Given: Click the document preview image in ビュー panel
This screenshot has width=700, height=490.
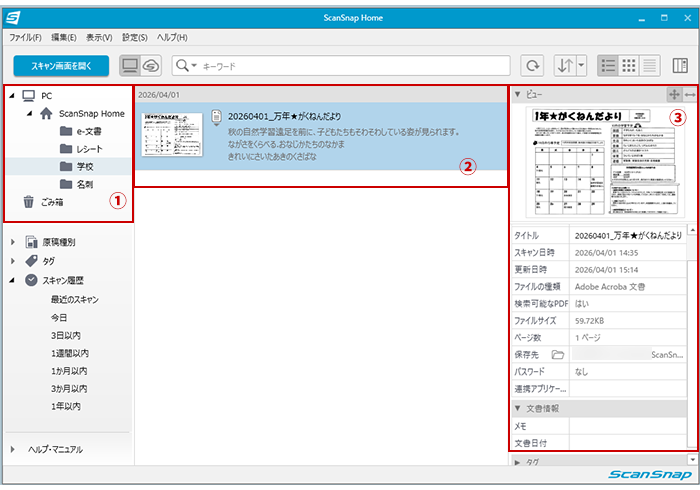Looking at the screenshot, I should click(x=605, y=162).
